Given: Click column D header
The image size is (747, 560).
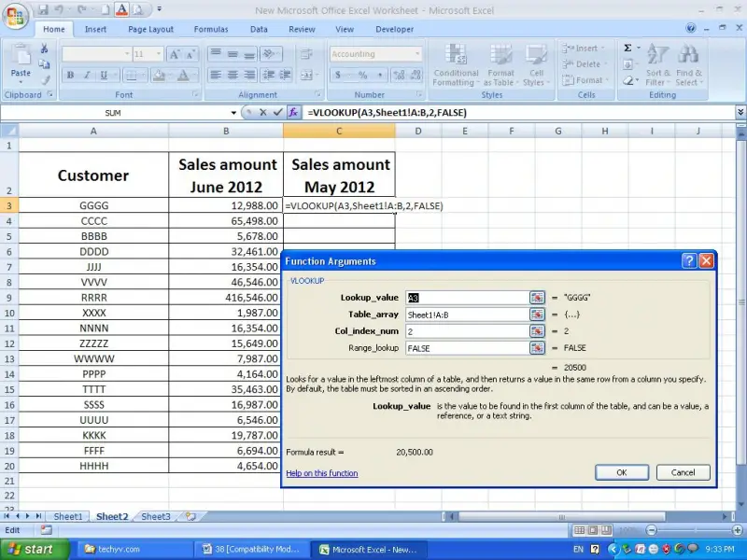Looking at the screenshot, I should pos(417,131).
